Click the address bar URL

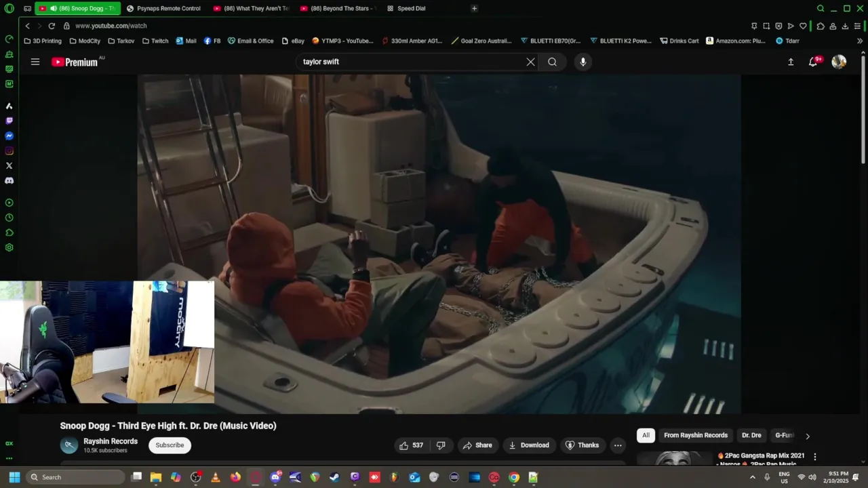point(111,26)
